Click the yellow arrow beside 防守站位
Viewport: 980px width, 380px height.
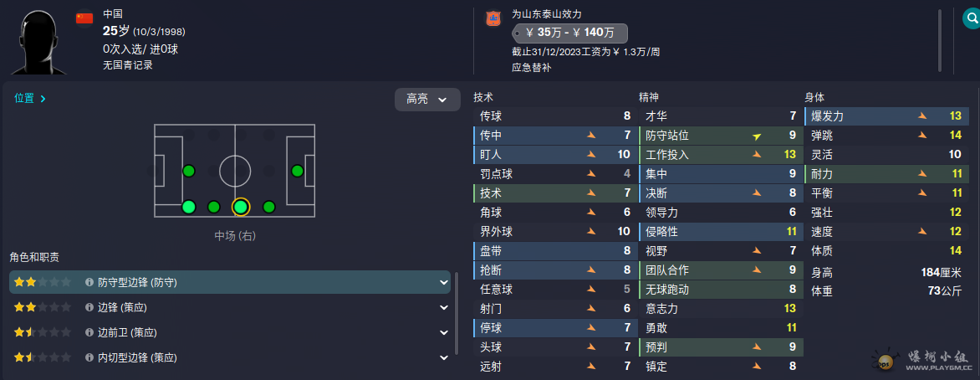[757, 136]
